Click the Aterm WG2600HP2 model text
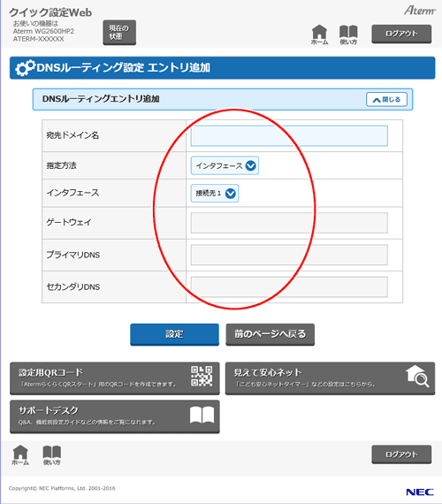The image size is (442, 504). (43, 31)
